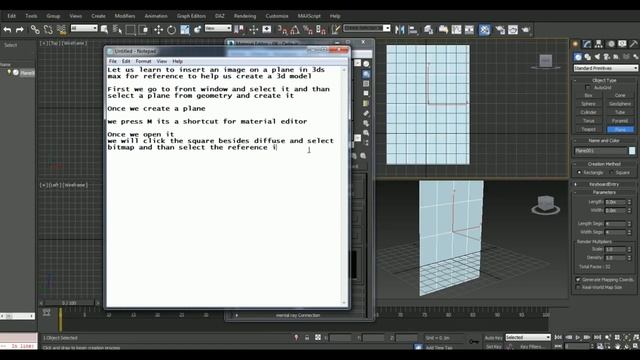Open Notepad's Format menu
640x360 pixels.
[143, 61]
